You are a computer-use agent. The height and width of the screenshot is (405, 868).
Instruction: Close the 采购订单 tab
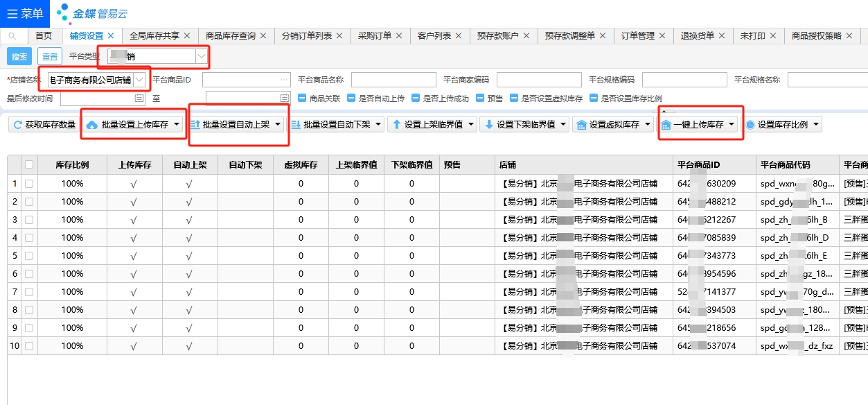click(x=399, y=36)
